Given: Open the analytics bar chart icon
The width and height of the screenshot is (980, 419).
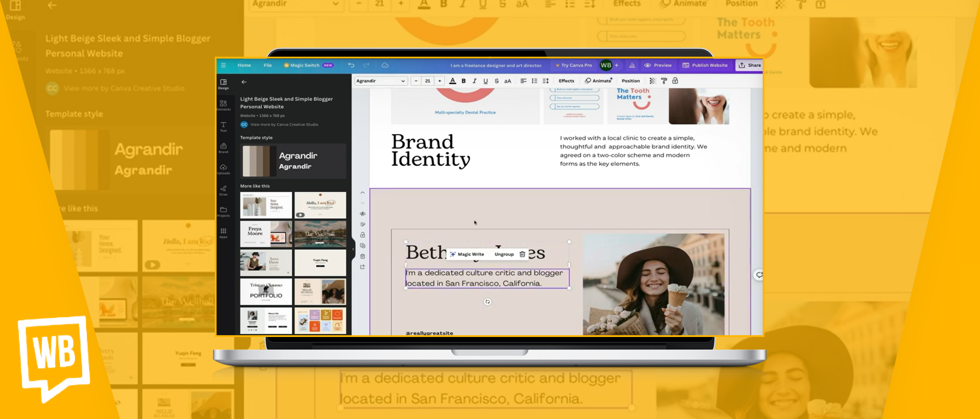Looking at the screenshot, I should 632,65.
